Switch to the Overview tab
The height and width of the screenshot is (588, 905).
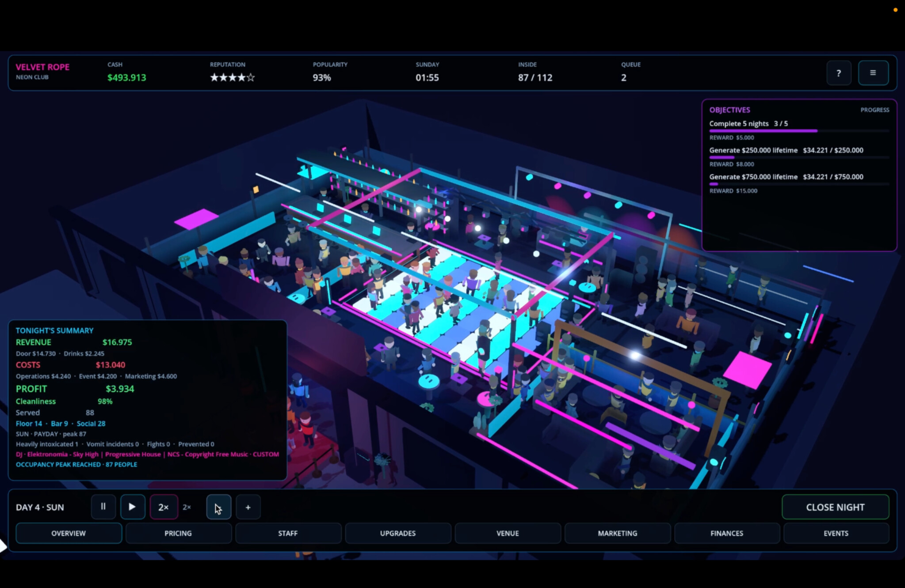pyautogui.click(x=69, y=533)
